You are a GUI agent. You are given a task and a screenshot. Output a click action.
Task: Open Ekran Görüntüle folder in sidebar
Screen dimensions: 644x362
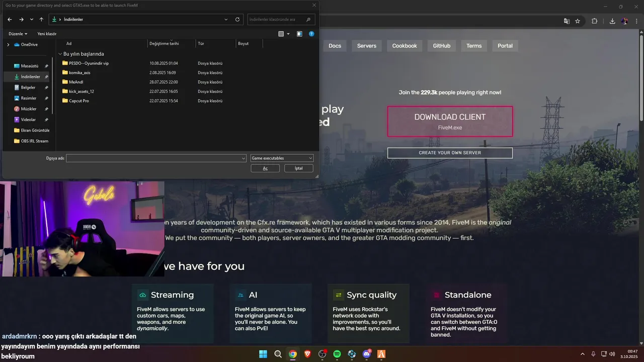[32, 130]
